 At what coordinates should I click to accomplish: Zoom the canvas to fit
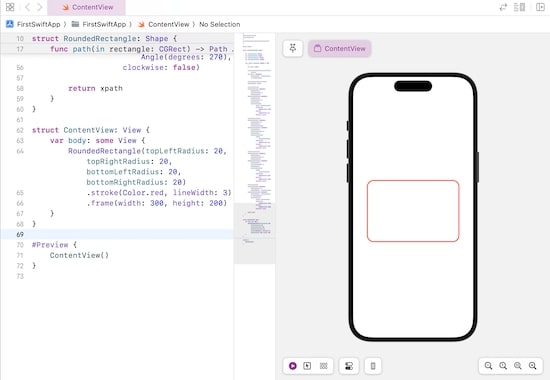pos(518,366)
